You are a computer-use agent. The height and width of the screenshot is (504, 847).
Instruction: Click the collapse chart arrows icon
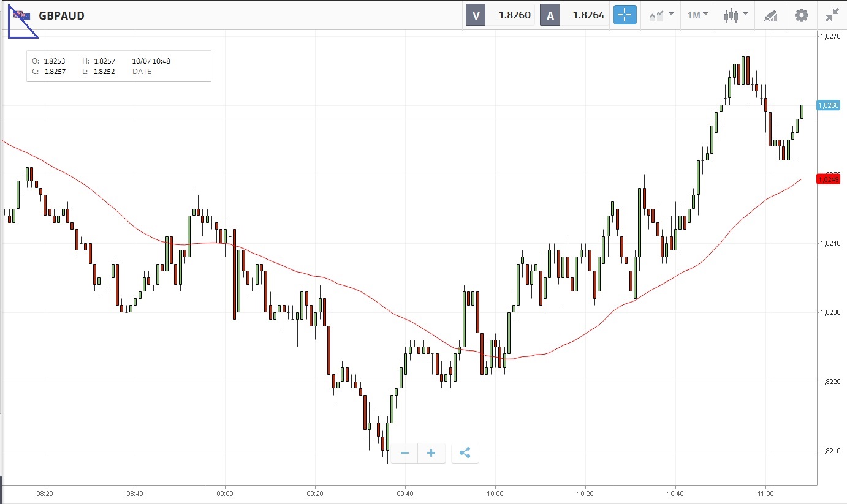click(832, 15)
